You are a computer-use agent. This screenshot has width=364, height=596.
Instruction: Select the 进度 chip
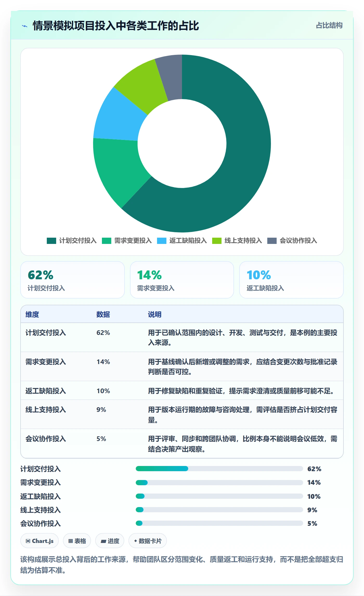110,541
